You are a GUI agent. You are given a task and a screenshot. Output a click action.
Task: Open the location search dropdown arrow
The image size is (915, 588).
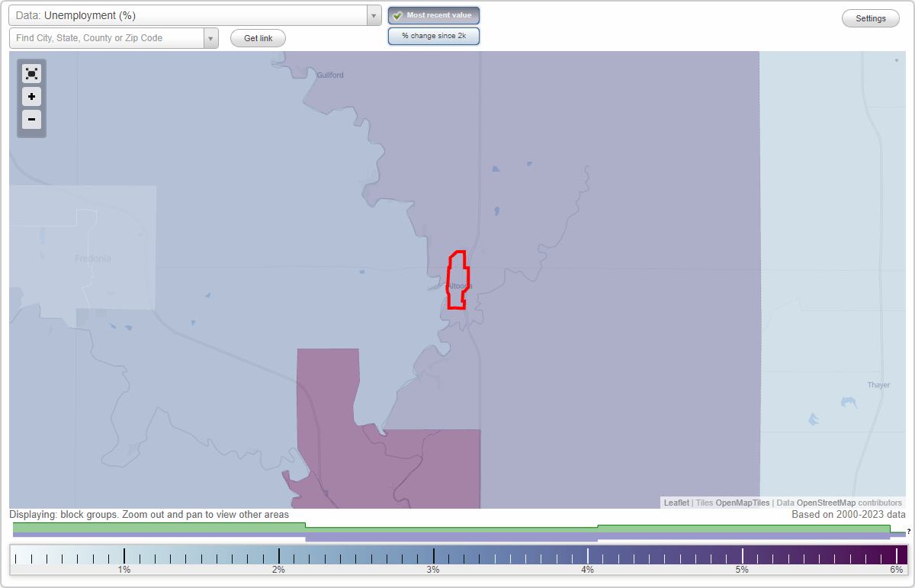pyautogui.click(x=210, y=37)
